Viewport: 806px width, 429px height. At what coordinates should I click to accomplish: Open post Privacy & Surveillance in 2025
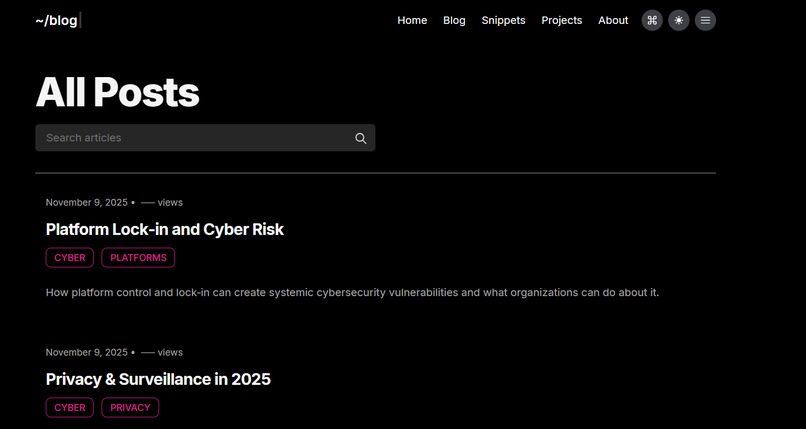coord(158,379)
